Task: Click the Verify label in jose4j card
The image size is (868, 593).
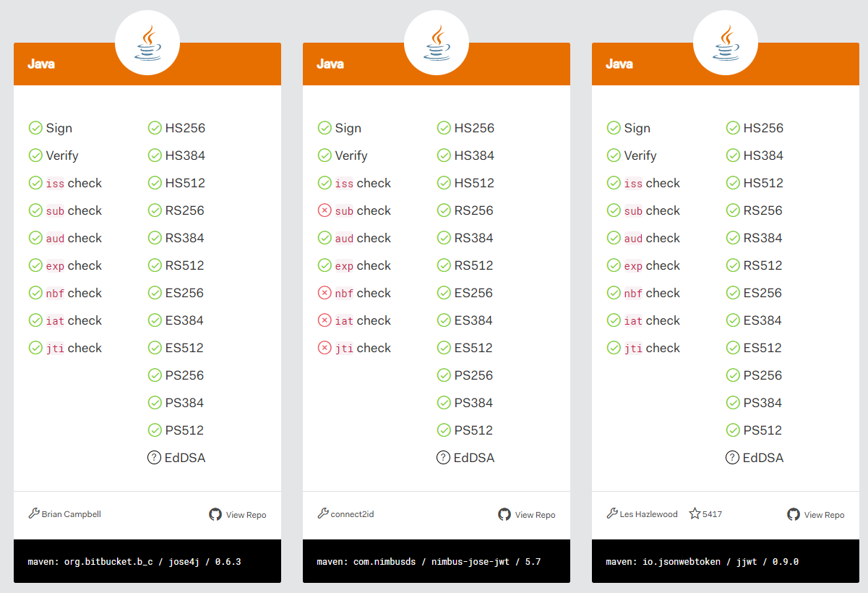Action: click(x=62, y=155)
